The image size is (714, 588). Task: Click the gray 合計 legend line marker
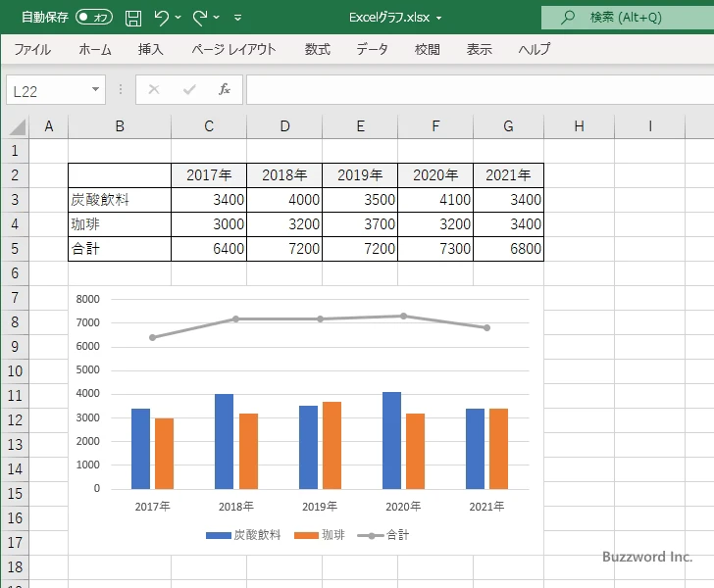[x=371, y=536]
